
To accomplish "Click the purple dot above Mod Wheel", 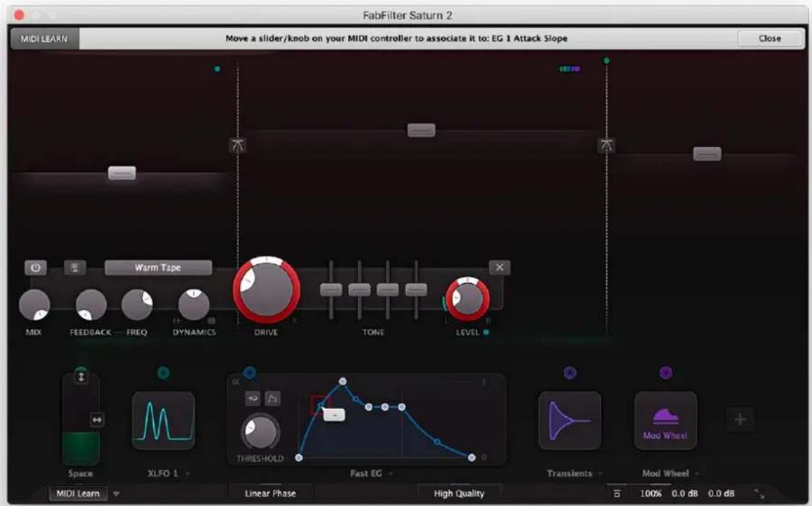I will click(665, 372).
